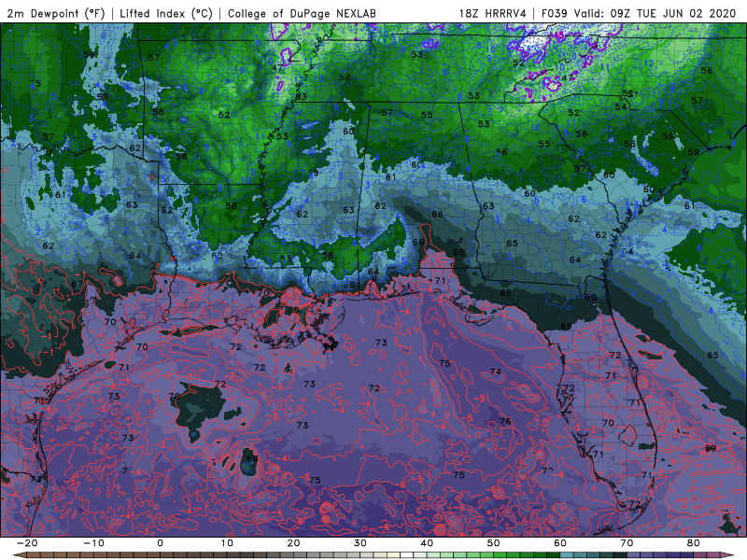The width and height of the screenshot is (747, 560).
Task: Click the 50 label on the color scale
Action: (494, 543)
